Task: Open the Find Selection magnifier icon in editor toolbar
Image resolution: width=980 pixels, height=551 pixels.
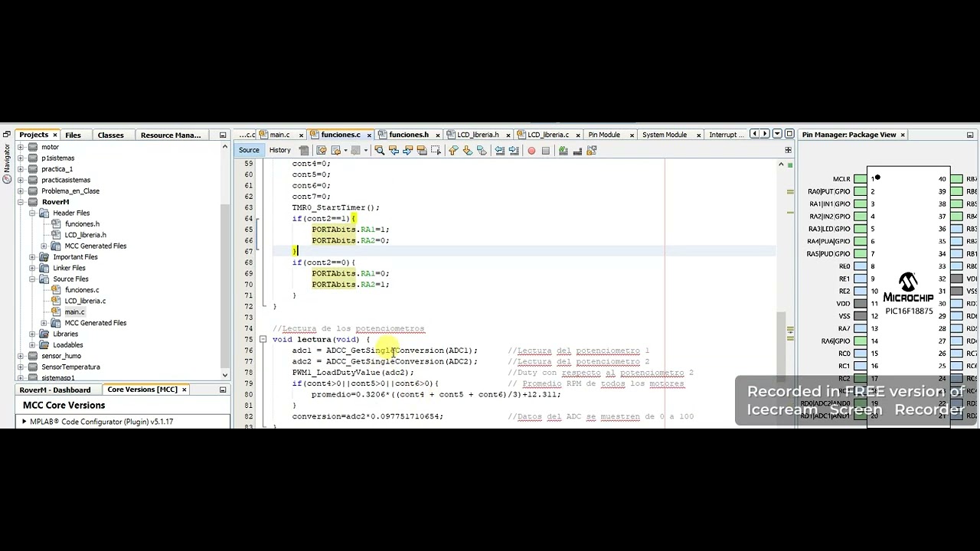Action: [379, 151]
